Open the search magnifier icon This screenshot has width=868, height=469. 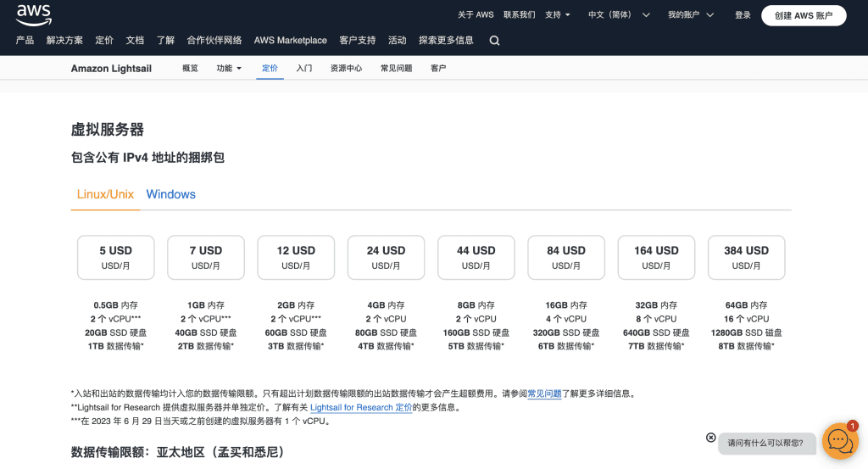point(494,41)
